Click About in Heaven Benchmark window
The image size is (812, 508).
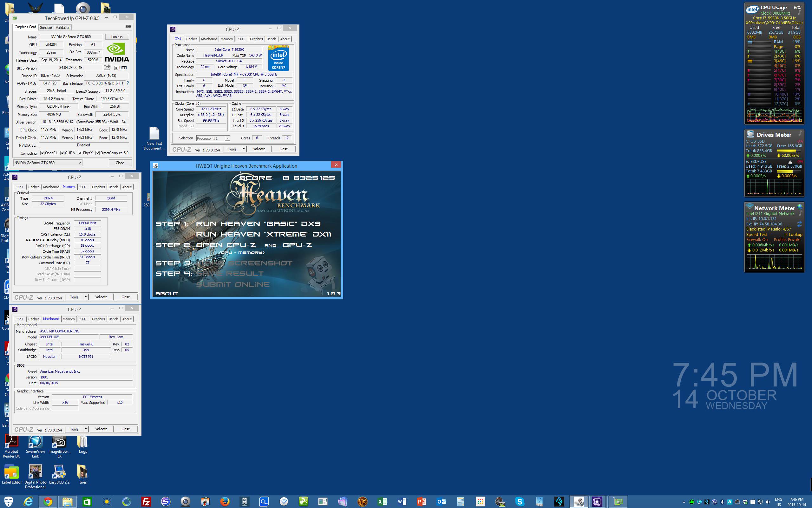[x=167, y=293]
